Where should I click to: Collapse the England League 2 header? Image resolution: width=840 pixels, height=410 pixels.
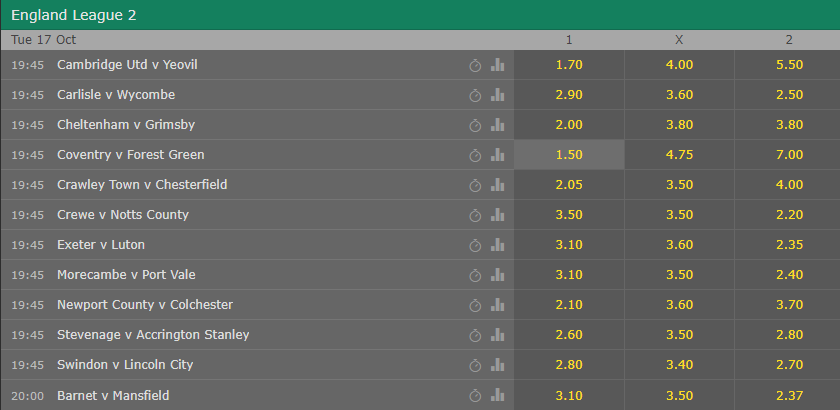coord(420,15)
